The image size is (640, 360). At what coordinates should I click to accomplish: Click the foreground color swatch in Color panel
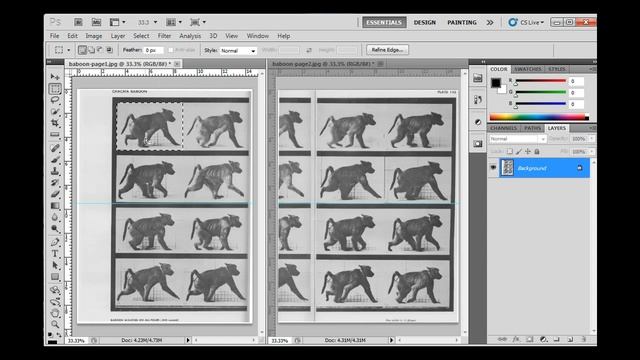click(496, 83)
